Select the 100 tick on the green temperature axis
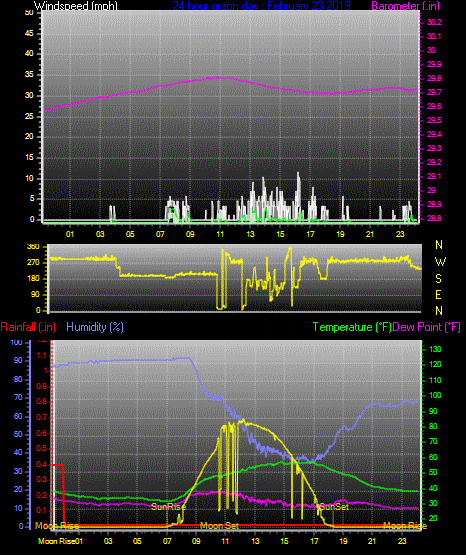The height and width of the screenshot is (555, 466). [435, 395]
